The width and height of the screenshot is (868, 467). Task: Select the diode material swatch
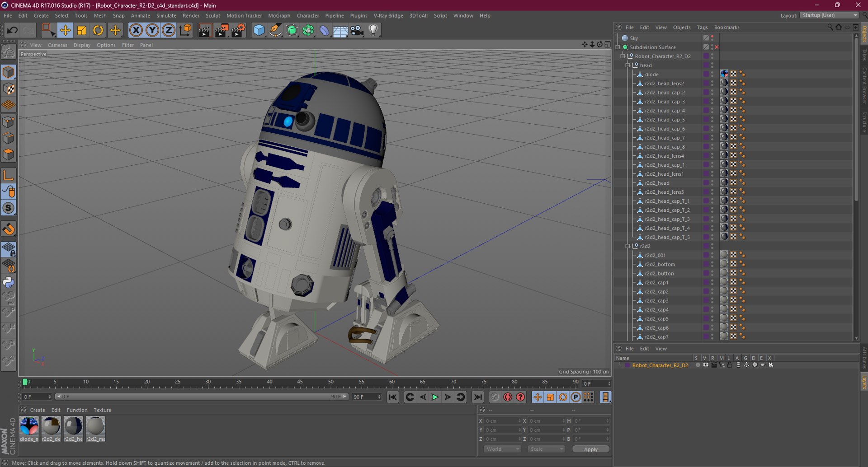point(29,429)
